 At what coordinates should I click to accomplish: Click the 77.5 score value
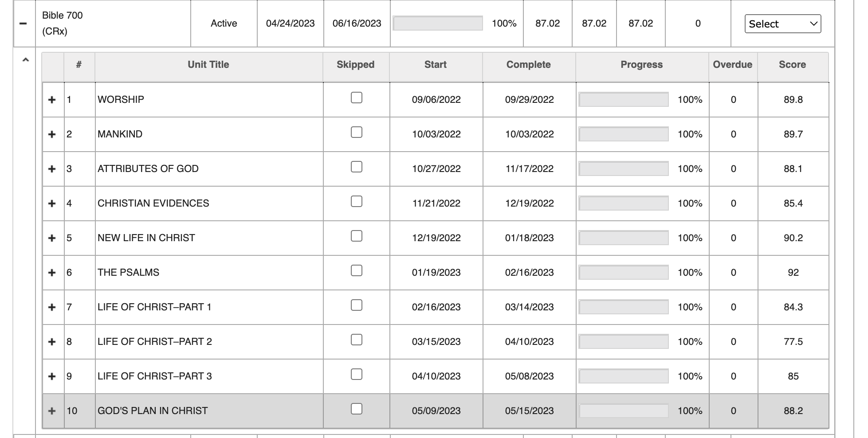click(793, 342)
